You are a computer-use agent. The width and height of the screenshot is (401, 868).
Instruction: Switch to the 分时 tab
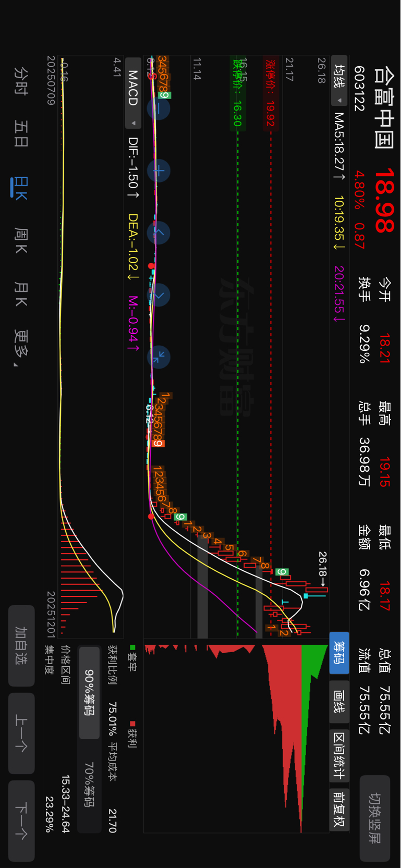pos(21,81)
